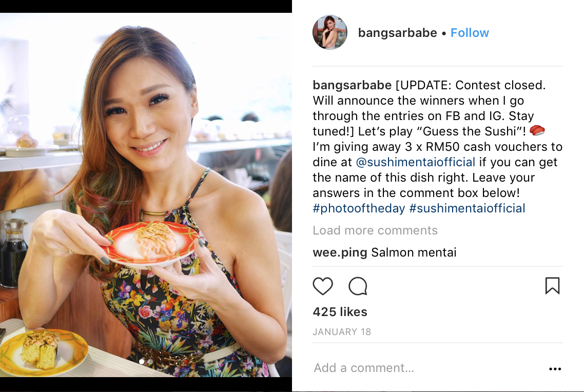Viewport: 584px width, 392px height.
Task: View who liked via 425 likes
Action: [340, 311]
